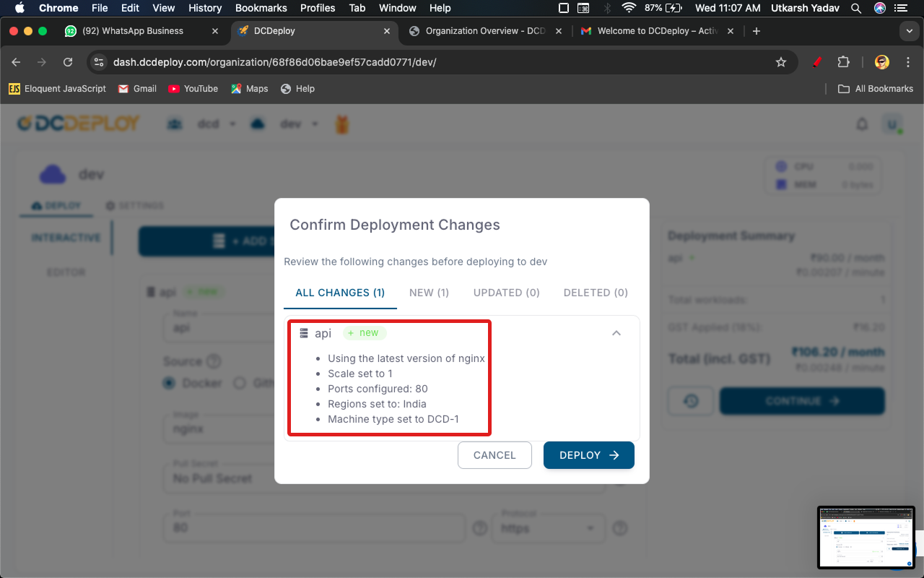Select INTERACTIVE mode in sidebar
The height and width of the screenshot is (578, 924).
click(x=66, y=238)
